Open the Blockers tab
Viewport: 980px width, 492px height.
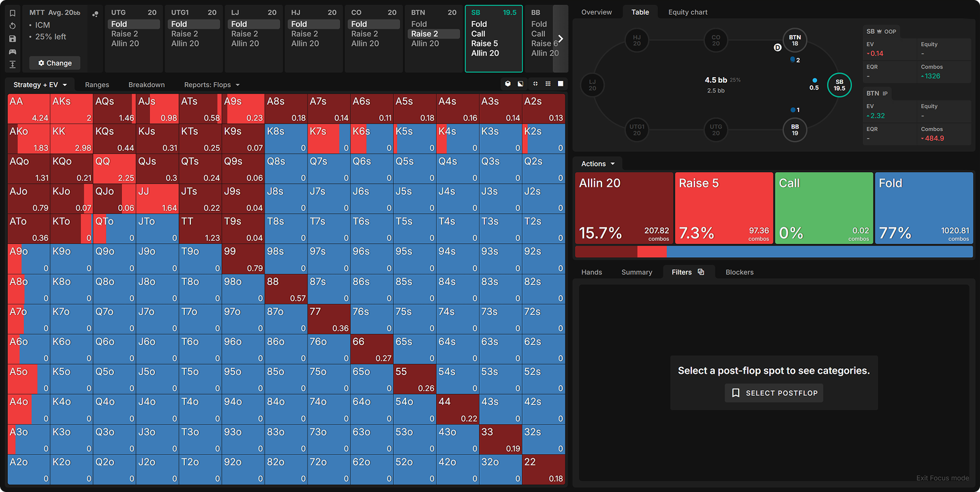pos(739,272)
